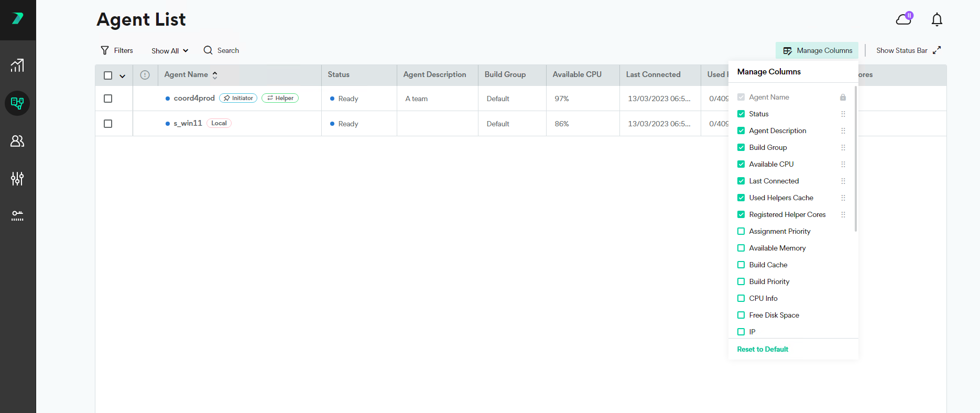Click the cloud status icon
This screenshot has width=980, height=413.
[x=903, y=19]
